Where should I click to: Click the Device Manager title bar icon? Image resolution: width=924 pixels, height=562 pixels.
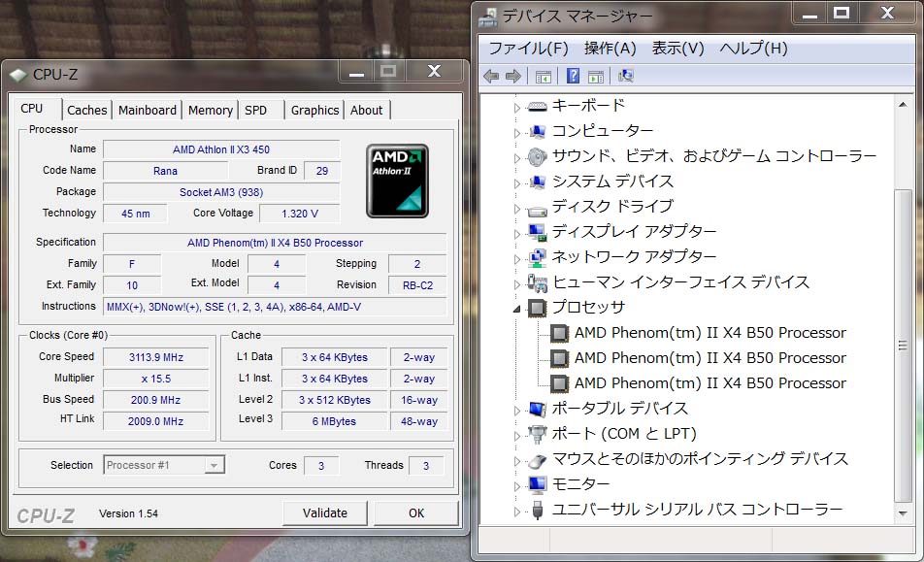[488, 17]
